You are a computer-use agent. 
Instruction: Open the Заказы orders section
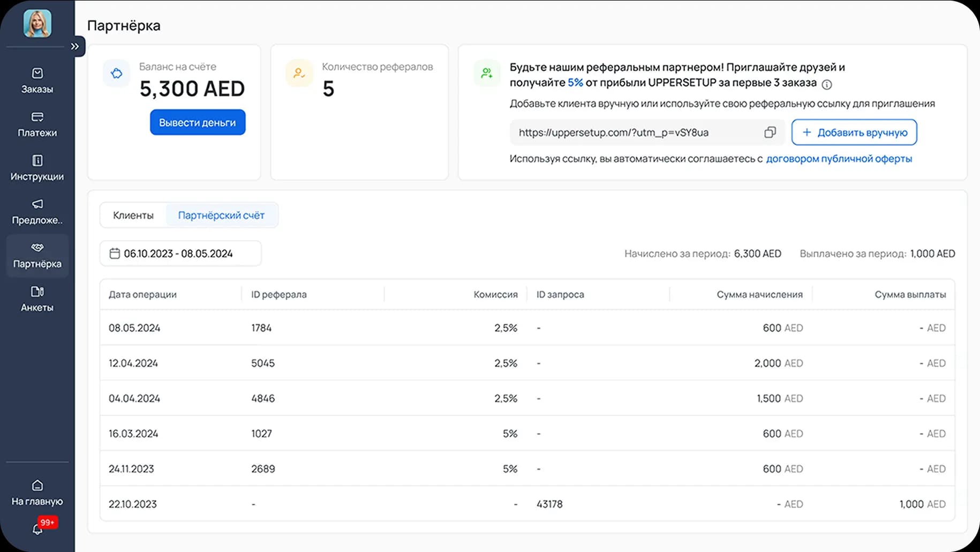37,80
